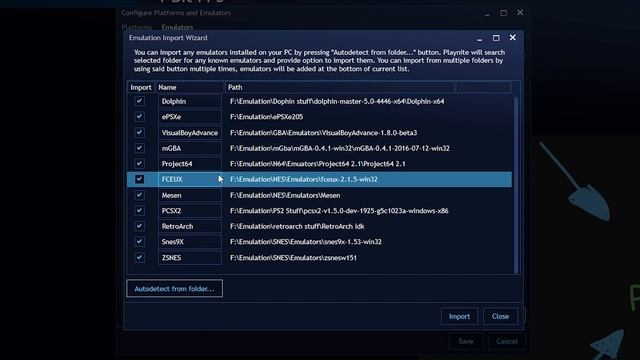This screenshot has width=640, height=360.
Task: Close the Configure Platforms and Emulators window
Action: 520,13
